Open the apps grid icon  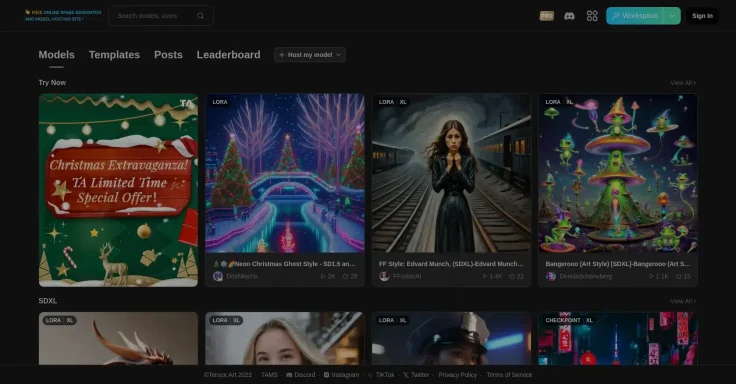point(592,16)
